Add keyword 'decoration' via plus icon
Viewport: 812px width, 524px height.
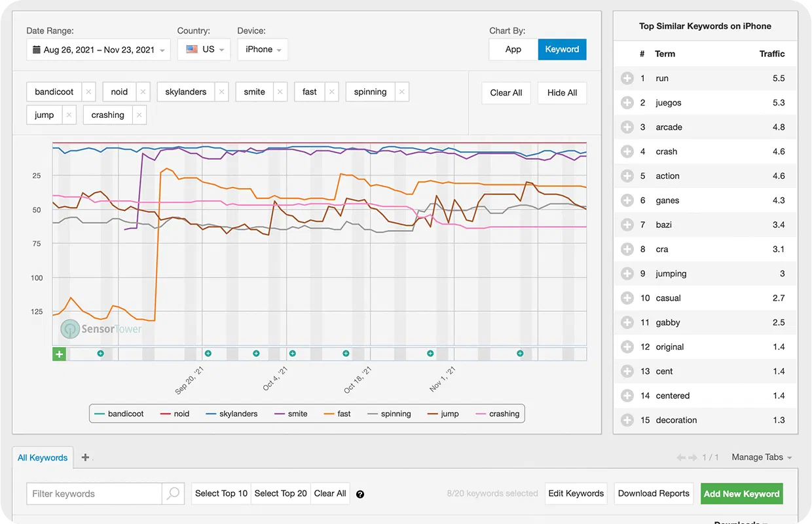coord(627,420)
